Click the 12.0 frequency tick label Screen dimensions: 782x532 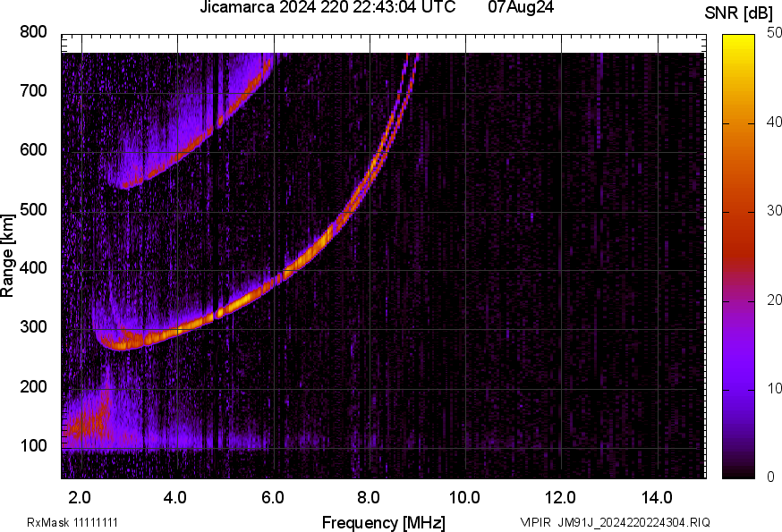(561, 497)
